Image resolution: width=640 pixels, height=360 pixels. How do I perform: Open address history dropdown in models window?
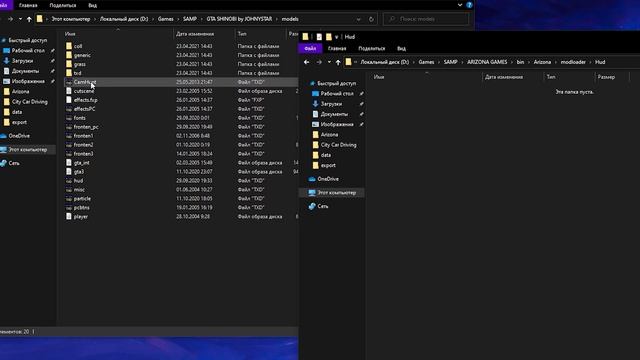click(x=358, y=19)
